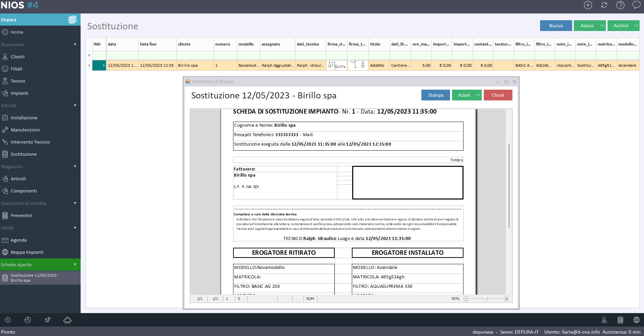The height and width of the screenshot is (336, 644).
Task: Open the Azioni dropdown in print preview
Action: (478, 95)
